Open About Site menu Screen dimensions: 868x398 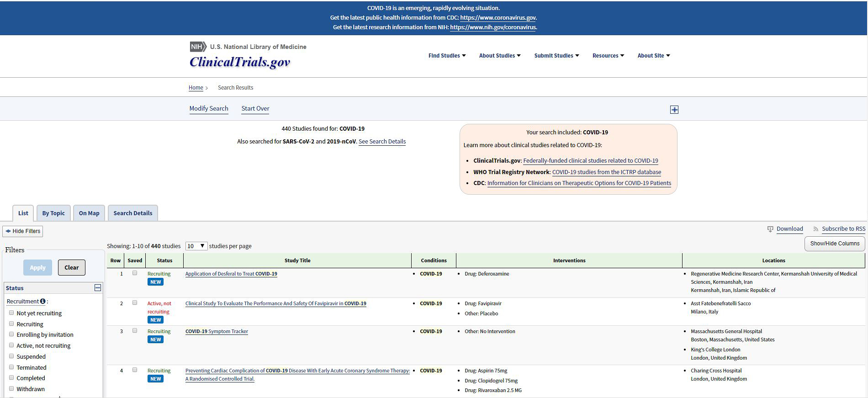tap(654, 56)
